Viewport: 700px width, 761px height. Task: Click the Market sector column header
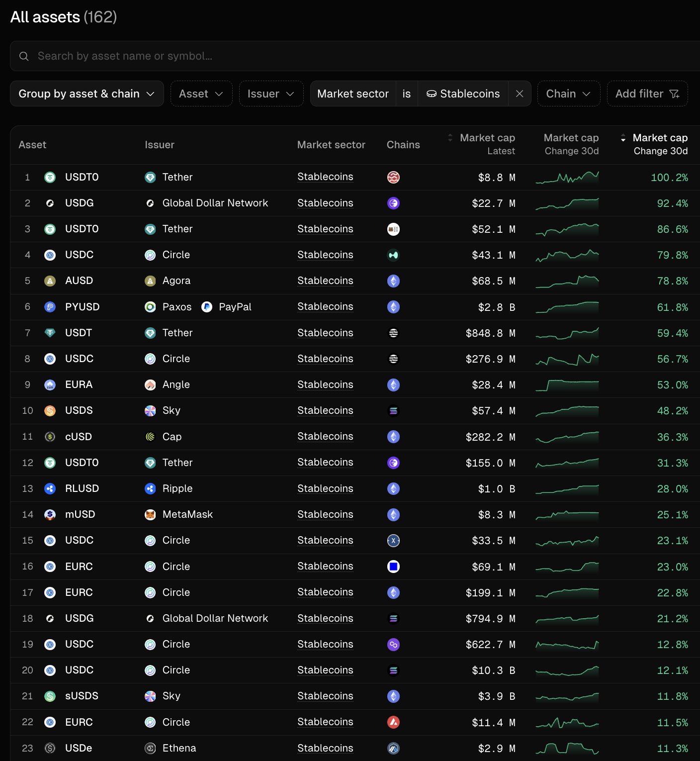(331, 145)
